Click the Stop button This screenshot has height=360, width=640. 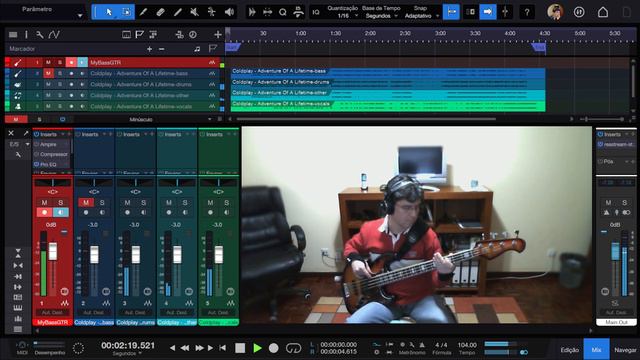pos(240,348)
